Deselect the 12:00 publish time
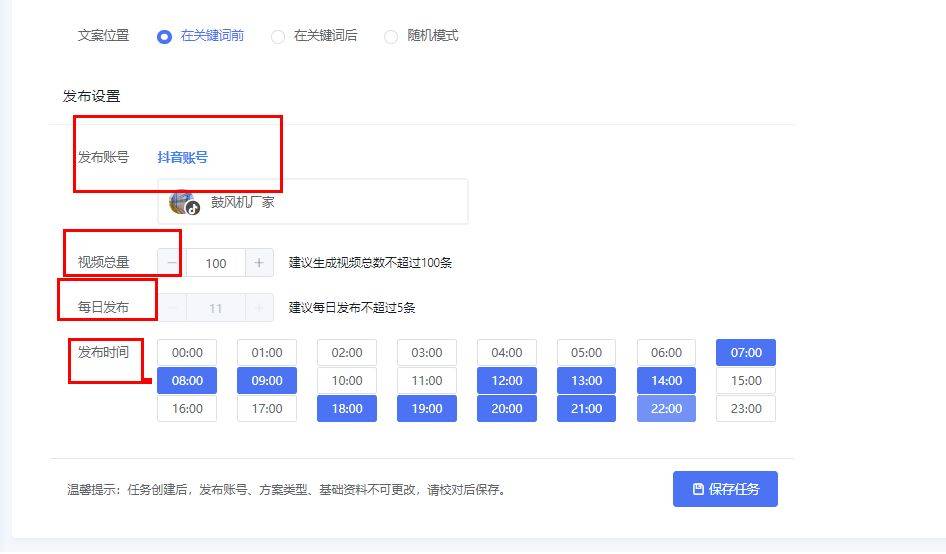Viewport: 946px width, 554px height. click(507, 381)
